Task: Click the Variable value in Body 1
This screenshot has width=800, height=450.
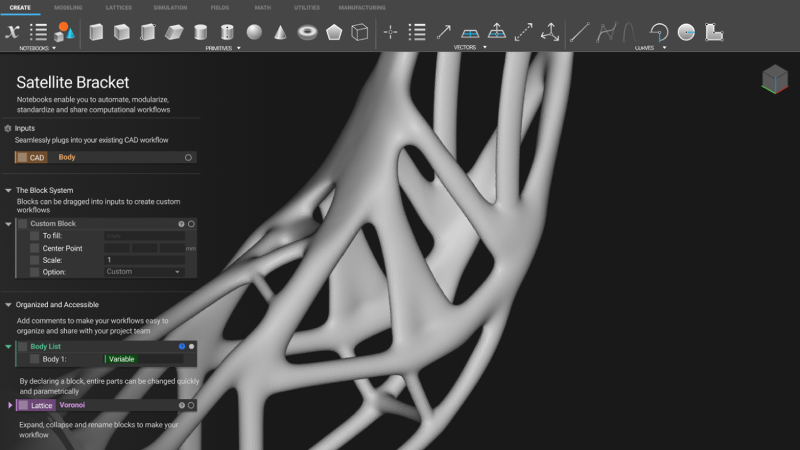Action: pyautogui.click(x=122, y=359)
